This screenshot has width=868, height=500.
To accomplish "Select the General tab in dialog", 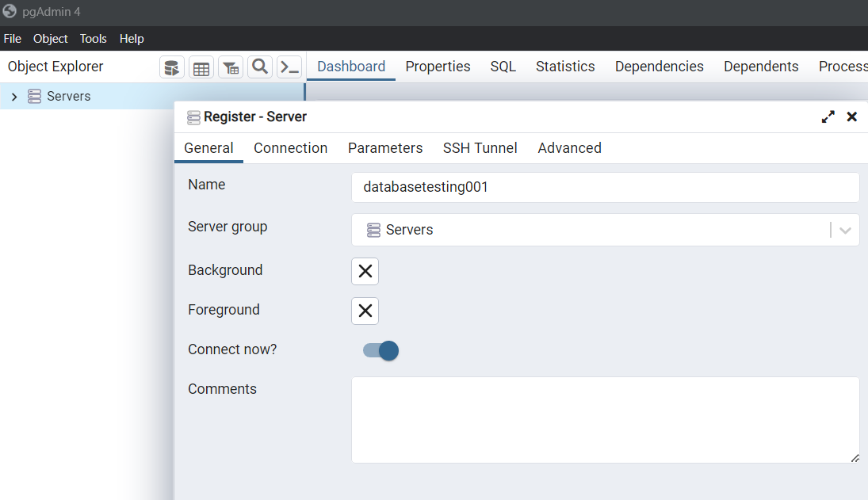I will [208, 148].
